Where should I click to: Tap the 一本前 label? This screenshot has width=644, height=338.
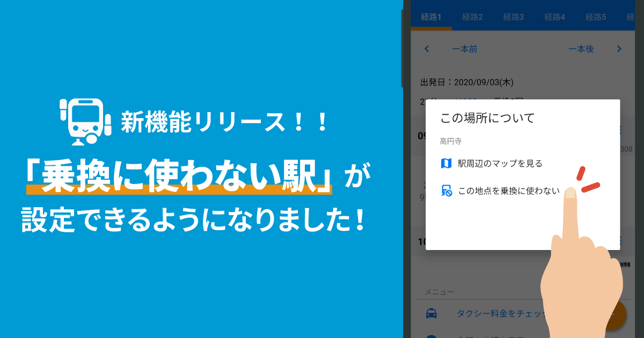[464, 49]
